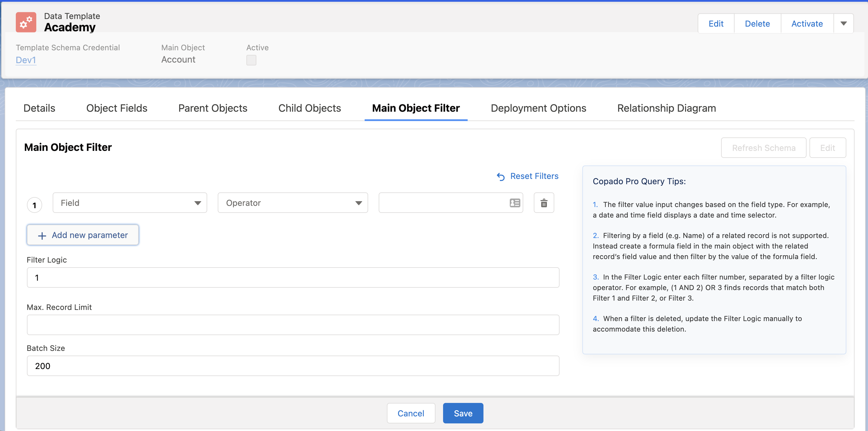Click the plus icon of Add new parameter
This screenshot has height=431, width=868.
click(42, 235)
